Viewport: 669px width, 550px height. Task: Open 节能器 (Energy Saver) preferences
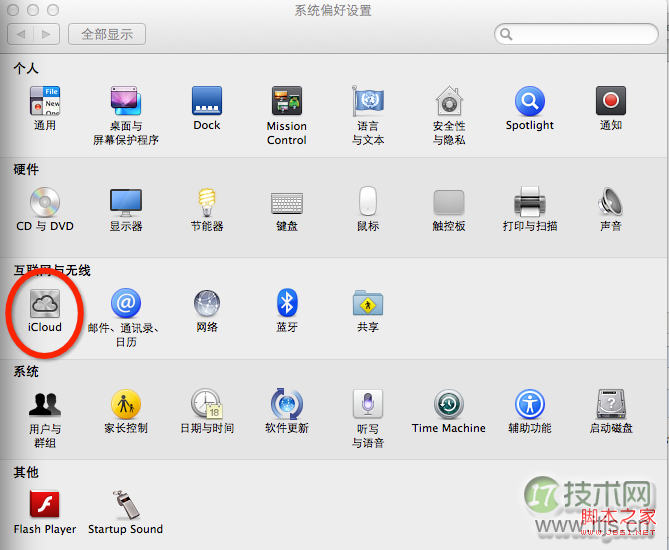(207, 202)
